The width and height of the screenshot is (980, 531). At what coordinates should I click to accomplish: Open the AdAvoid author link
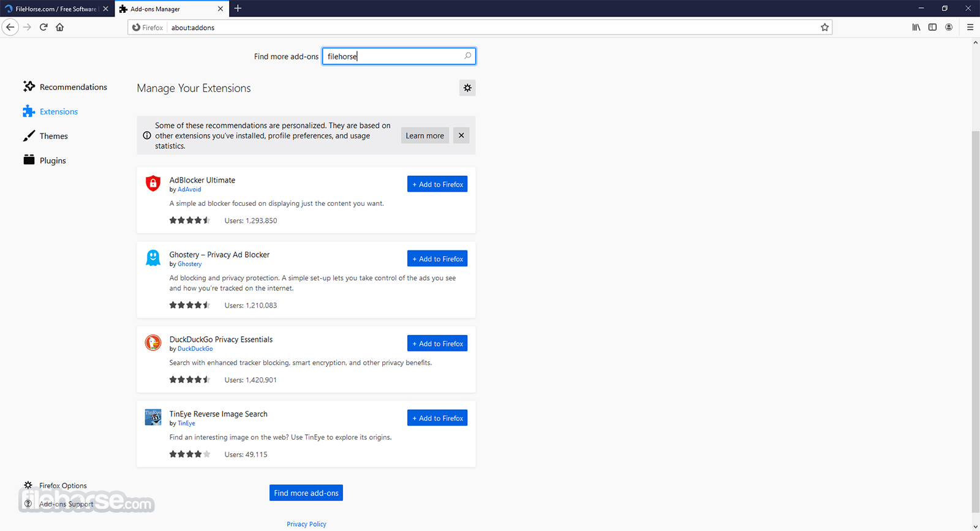(189, 189)
